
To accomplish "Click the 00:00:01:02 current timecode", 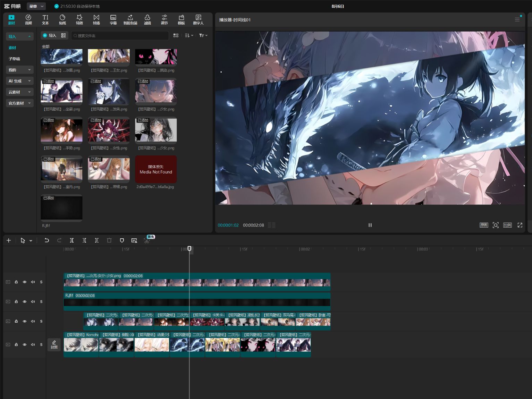I will coord(228,225).
